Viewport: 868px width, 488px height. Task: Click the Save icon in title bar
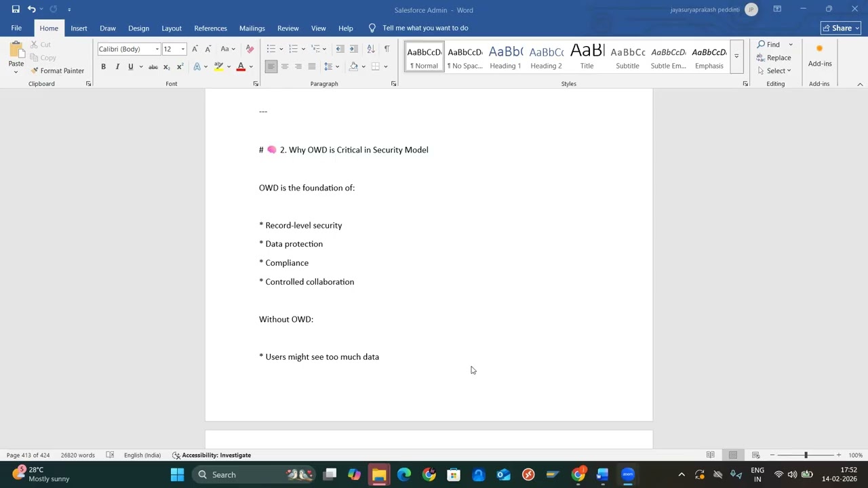point(16,9)
